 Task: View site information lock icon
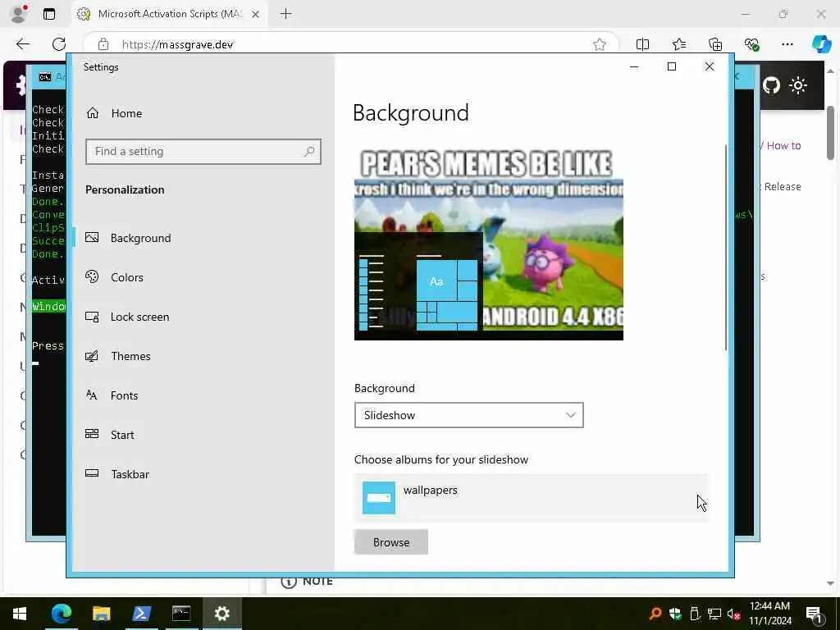click(103, 44)
